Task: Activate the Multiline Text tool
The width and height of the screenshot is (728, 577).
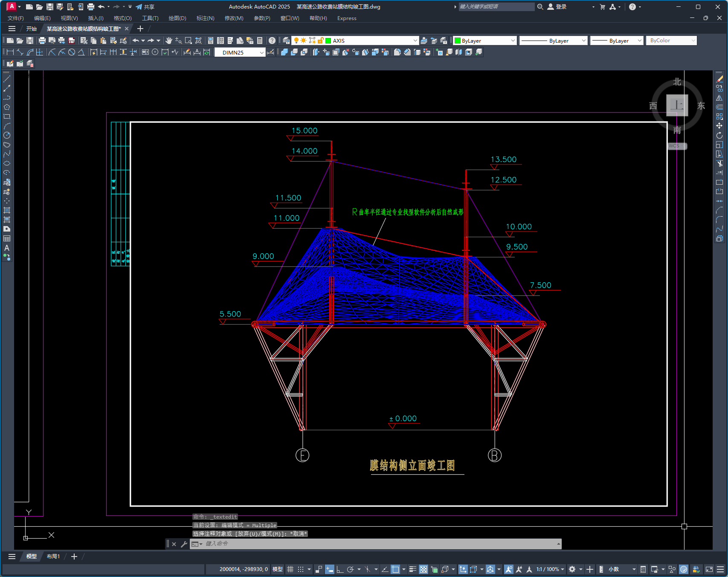Action: pyautogui.click(x=7, y=248)
